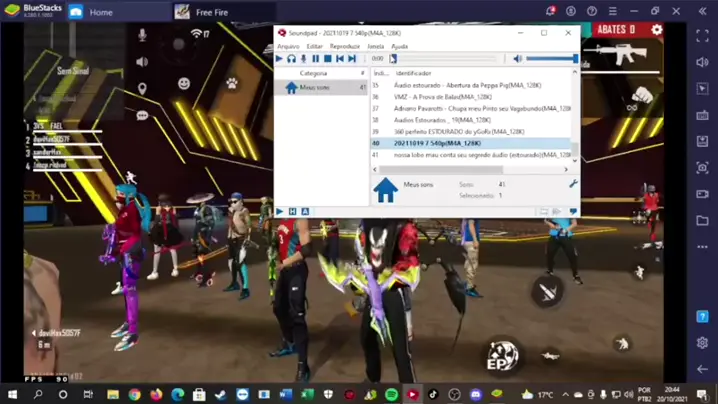Select the Meus sons category

(314, 88)
